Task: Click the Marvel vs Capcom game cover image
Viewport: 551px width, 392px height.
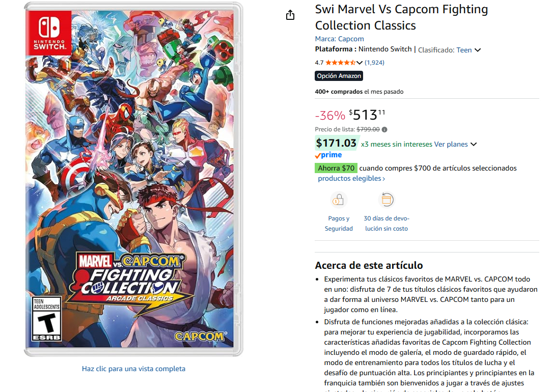Action: coord(133,178)
